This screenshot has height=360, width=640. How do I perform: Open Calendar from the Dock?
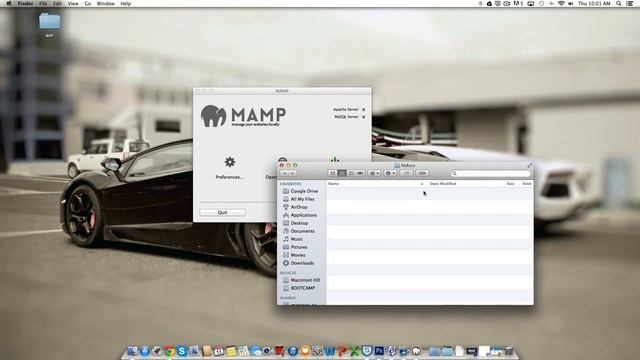219,351
